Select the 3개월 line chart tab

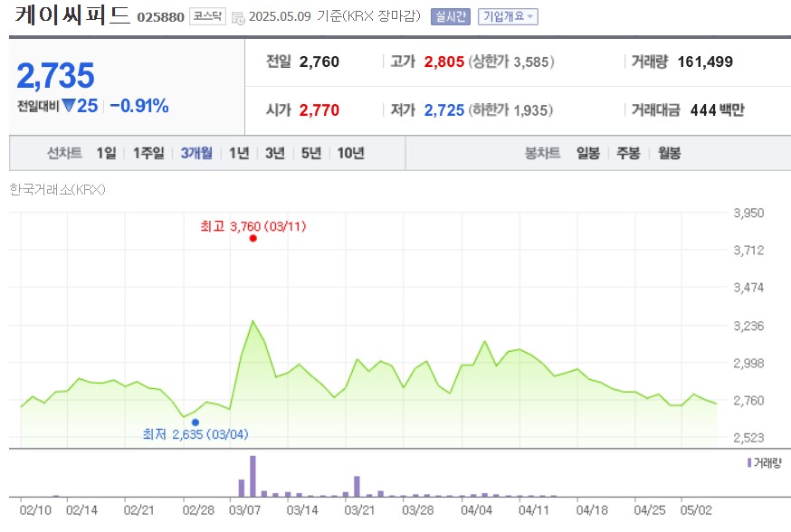[x=196, y=153]
